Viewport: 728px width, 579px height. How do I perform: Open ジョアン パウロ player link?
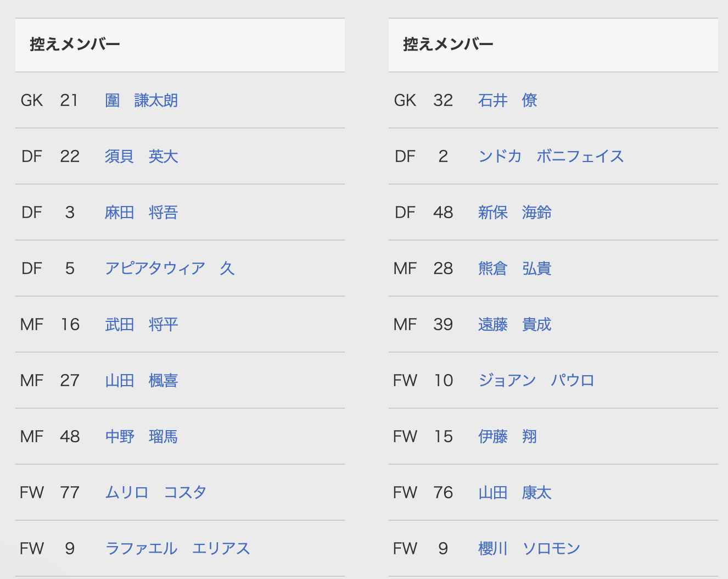[536, 381]
